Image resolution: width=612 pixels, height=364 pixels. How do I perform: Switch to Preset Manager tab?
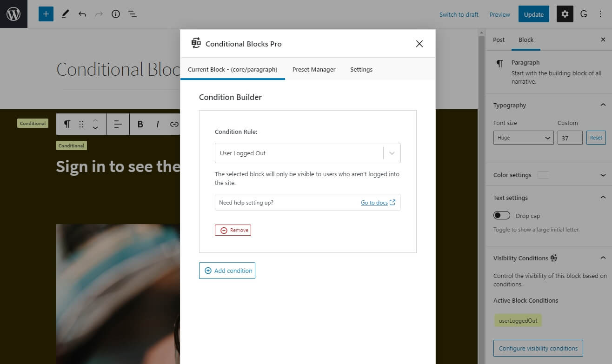[x=314, y=69]
